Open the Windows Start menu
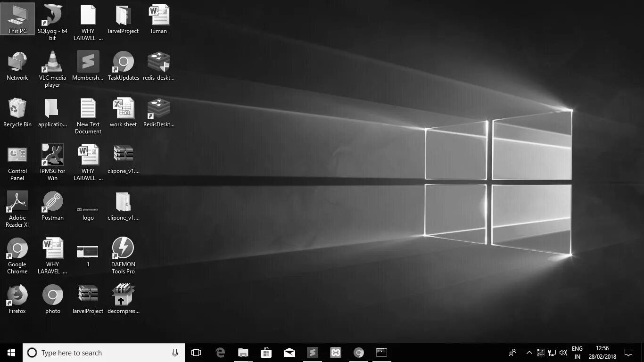644x362 pixels. [11, 353]
